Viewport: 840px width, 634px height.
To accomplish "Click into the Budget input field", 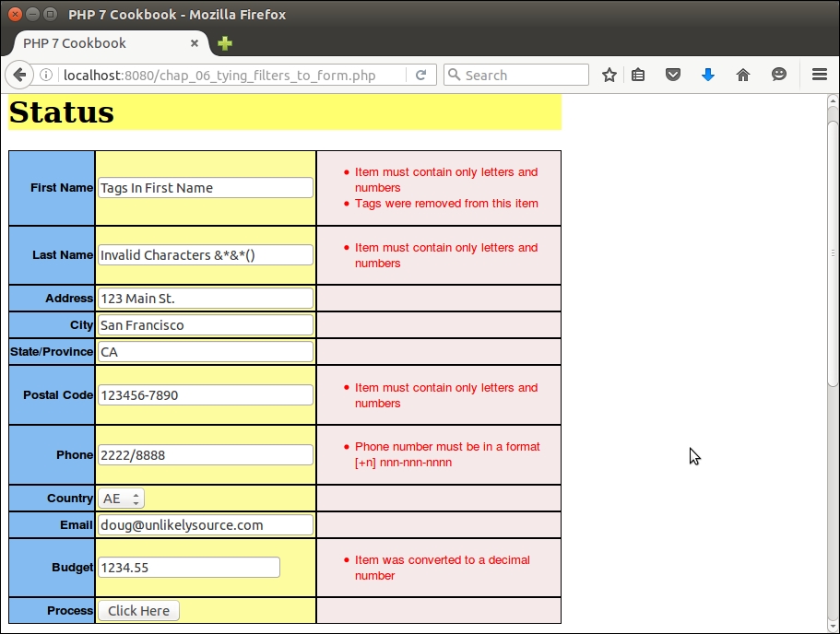I will coord(188,568).
